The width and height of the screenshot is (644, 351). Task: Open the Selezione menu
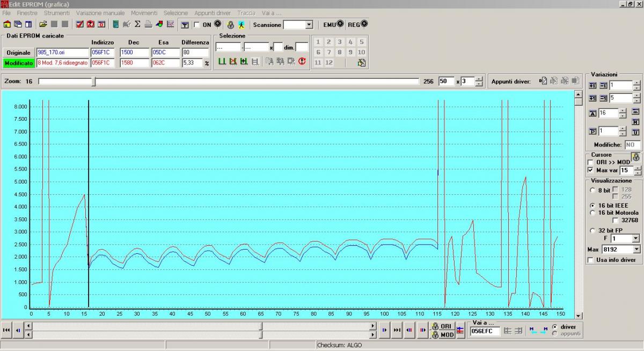coord(176,13)
